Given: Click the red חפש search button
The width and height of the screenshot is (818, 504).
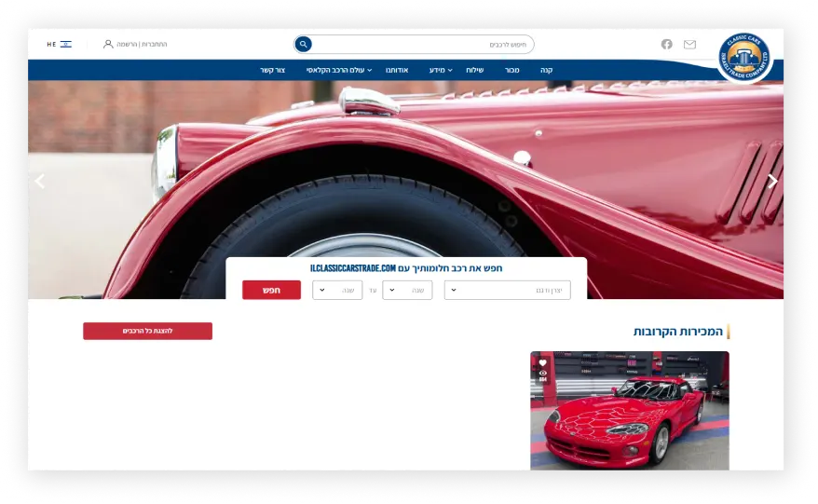Looking at the screenshot, I should pyautogui.click(x=271, y=290).
